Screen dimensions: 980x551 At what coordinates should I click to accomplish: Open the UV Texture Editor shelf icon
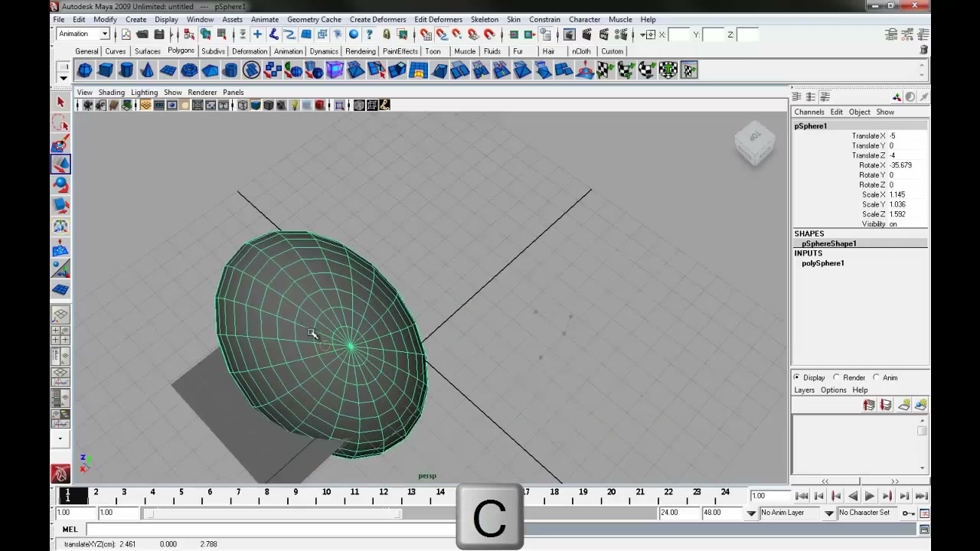click(x=688, y=70)
